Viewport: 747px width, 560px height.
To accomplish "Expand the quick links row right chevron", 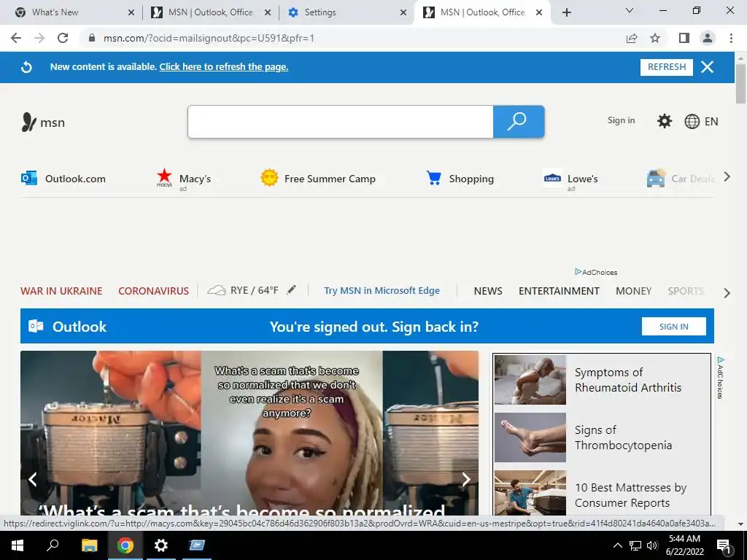I will tap(727, 177).
